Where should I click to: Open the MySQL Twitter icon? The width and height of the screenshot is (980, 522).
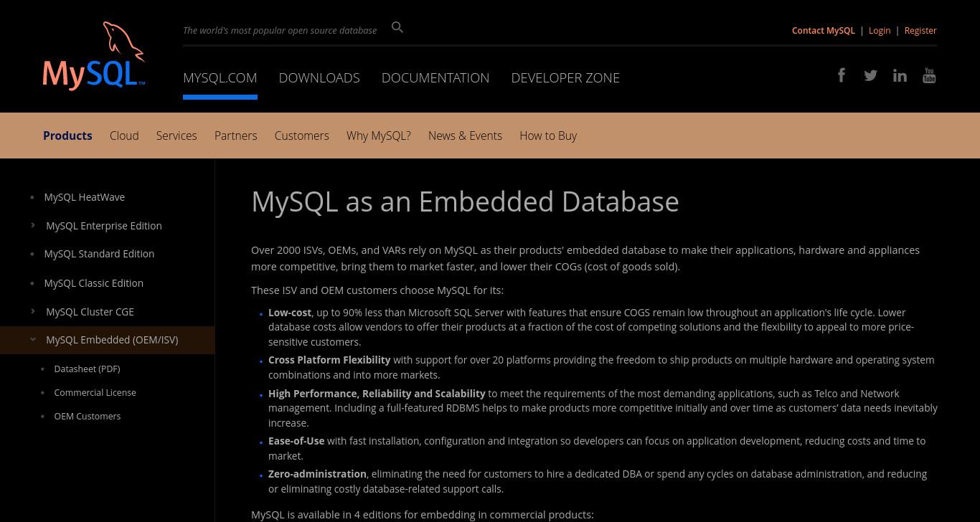pyautogui.click(x=870, y=75)
